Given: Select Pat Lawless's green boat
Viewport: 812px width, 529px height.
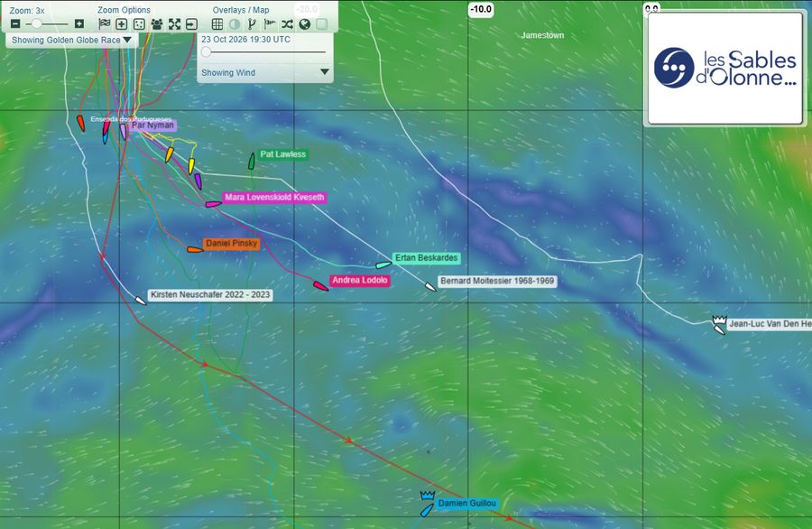Looking at the screenshot, I should pos(252,161).
